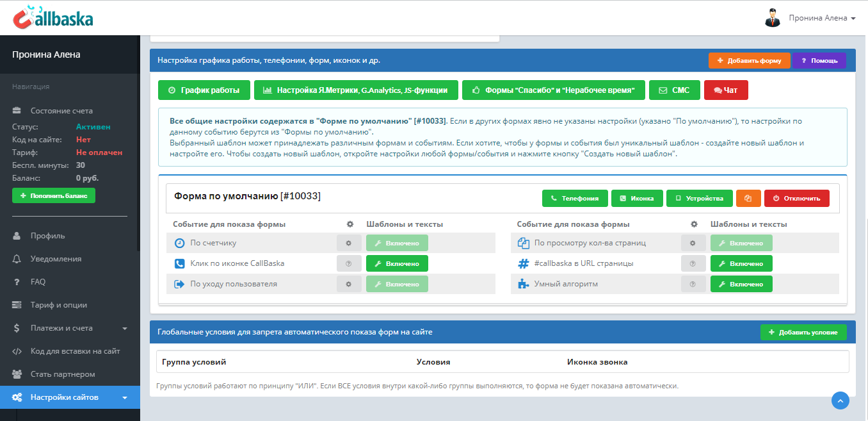Click the phone icon beside Клик по иконке CallBaska

pos(179,263)
